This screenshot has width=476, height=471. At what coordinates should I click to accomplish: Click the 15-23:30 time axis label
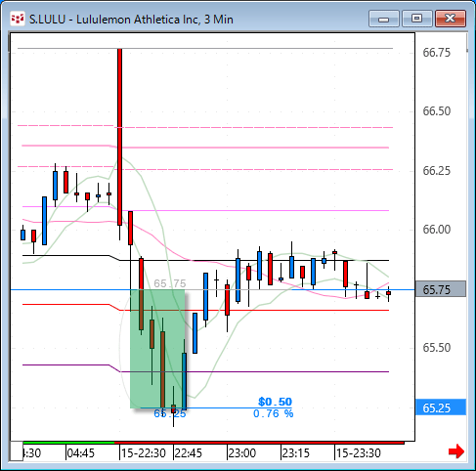pos(358,453)
